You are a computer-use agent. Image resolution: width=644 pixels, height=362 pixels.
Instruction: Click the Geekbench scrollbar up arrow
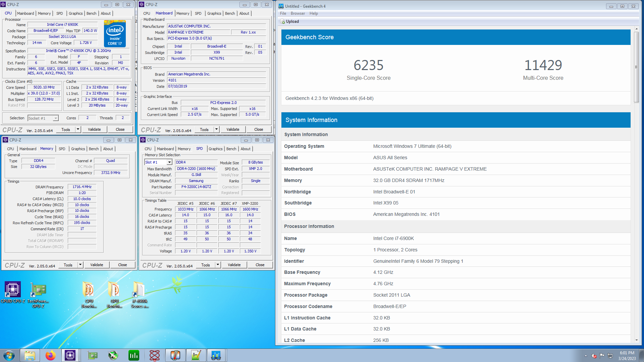[636, 29]
